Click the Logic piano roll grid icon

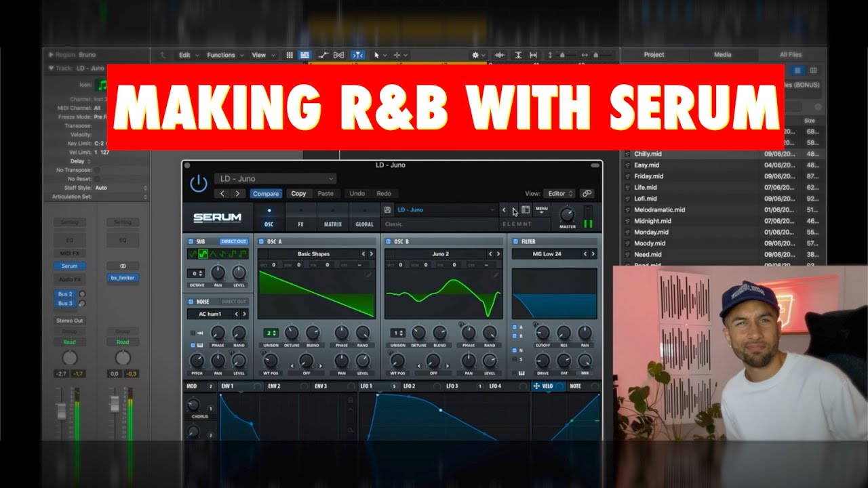290,55
